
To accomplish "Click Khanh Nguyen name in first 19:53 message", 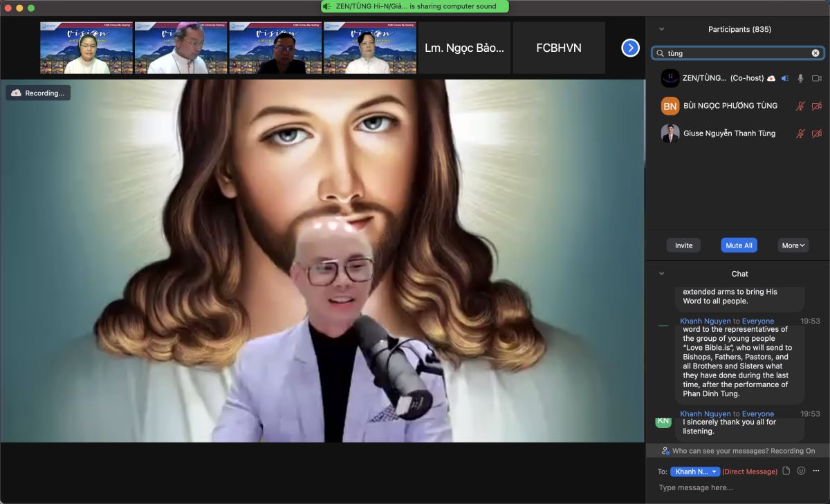I will pos(706,321).
